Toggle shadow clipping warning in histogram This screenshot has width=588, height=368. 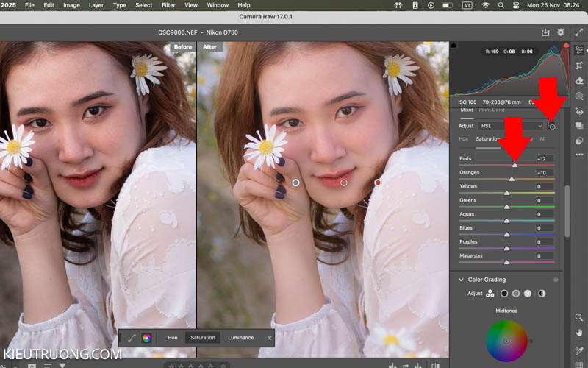pyautogui.click(x=453, y=46)
